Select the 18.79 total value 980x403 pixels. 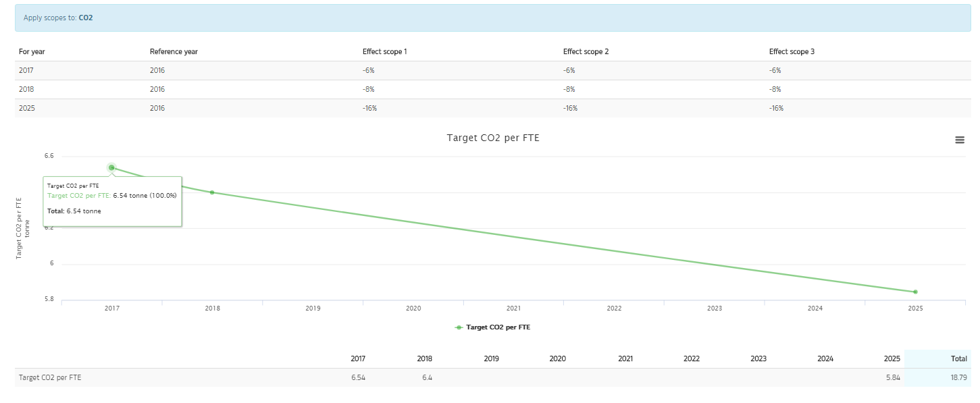pos(960,377)
